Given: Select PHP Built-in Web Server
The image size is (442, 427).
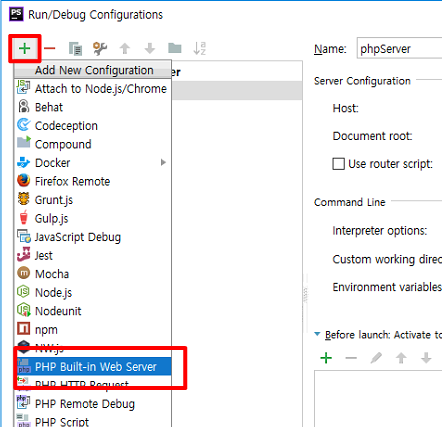Looking at the screenshot, I should coord(93,367).
